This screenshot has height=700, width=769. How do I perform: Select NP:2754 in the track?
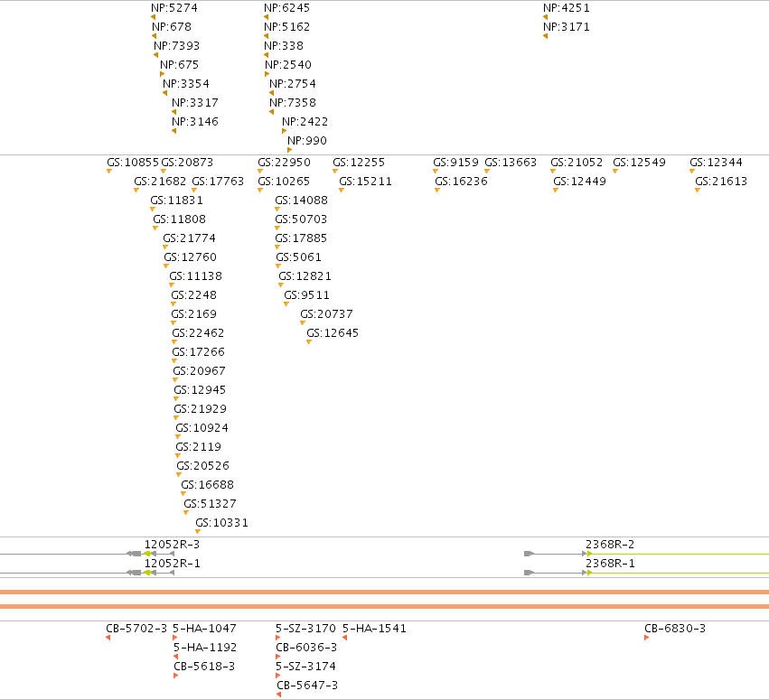293,84
